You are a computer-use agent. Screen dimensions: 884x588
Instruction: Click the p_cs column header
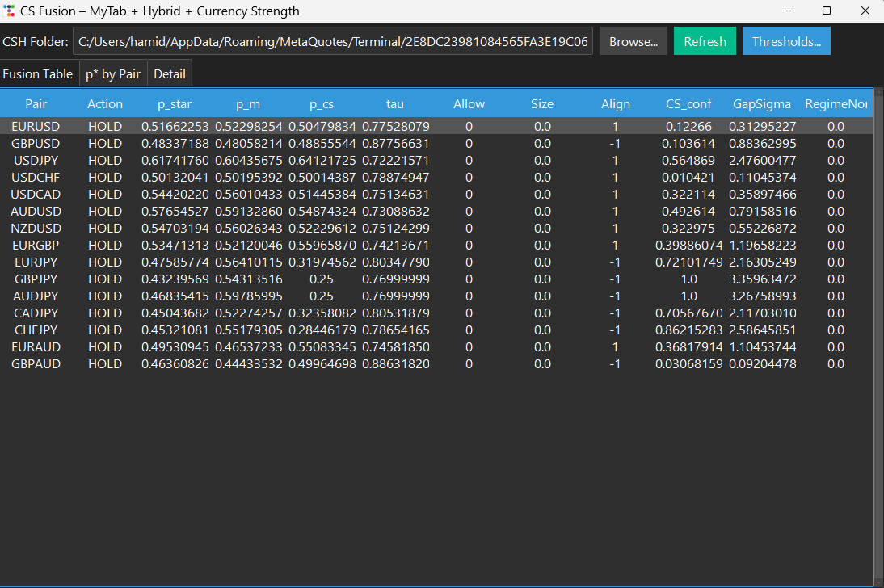coord(322,103)
